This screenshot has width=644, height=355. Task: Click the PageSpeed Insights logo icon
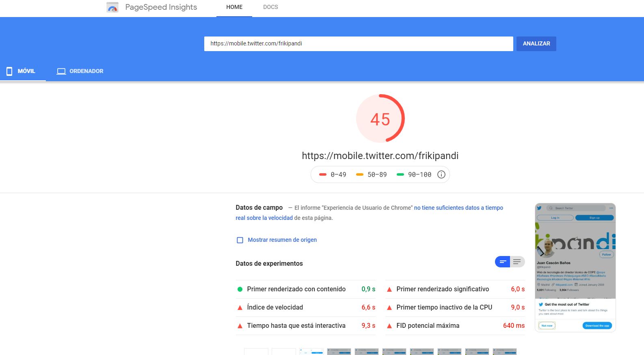(112, 7)
